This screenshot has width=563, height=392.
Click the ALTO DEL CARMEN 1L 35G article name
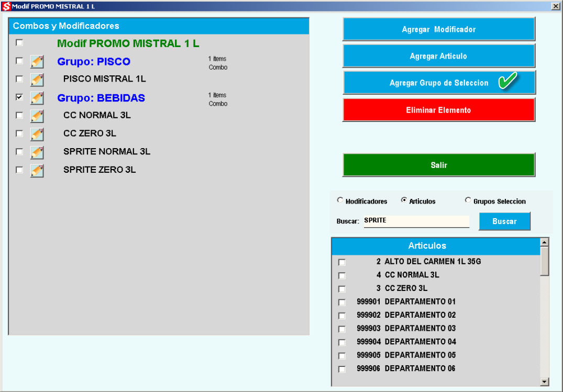(x=433, y=261)
